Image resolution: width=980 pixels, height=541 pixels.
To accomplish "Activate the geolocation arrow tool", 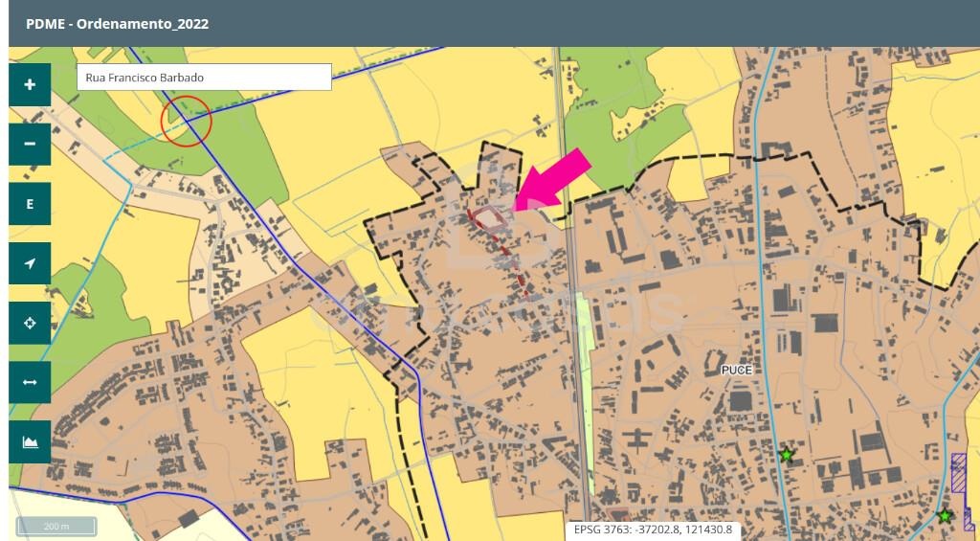I will point(30,263).
